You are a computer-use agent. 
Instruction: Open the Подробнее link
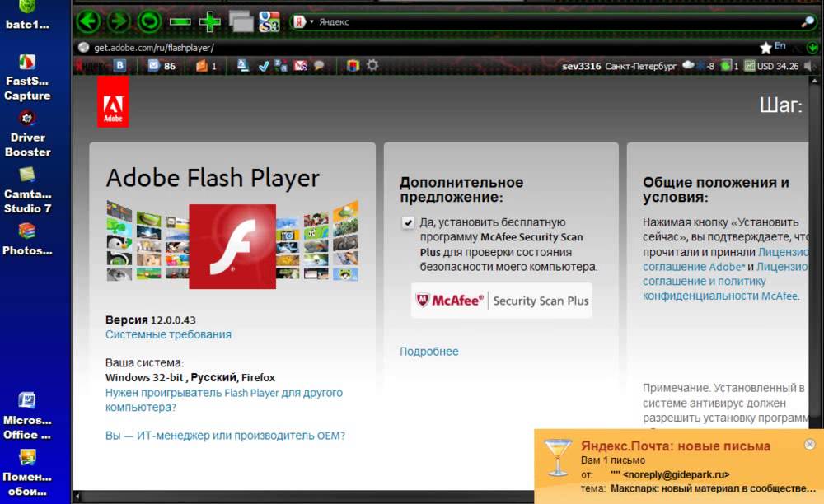pos(428,351)
